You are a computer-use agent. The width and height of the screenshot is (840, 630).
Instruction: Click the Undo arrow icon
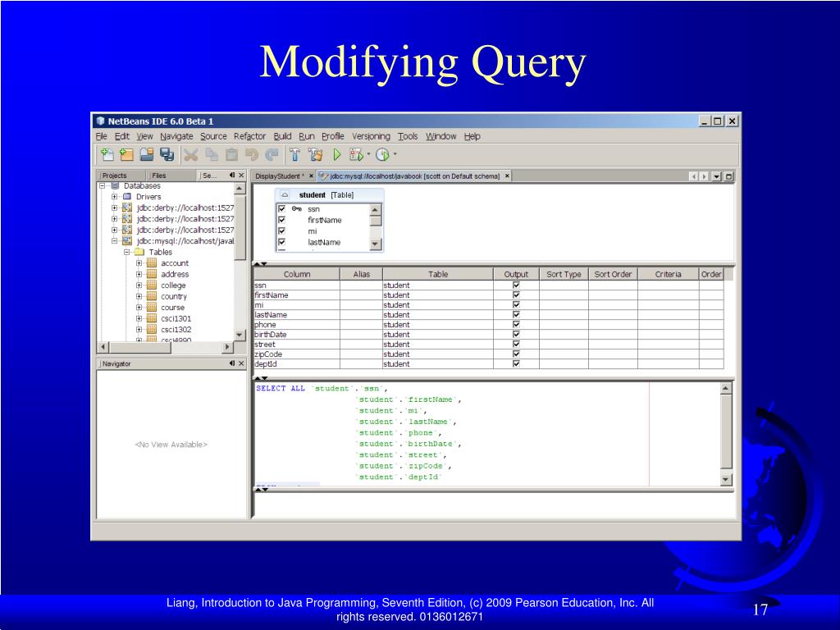(252, 155)
